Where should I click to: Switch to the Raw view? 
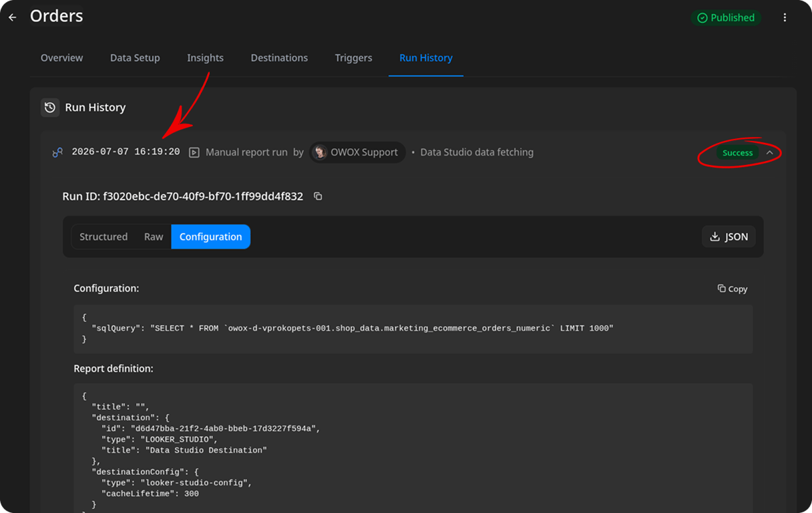tap(154, 236)
